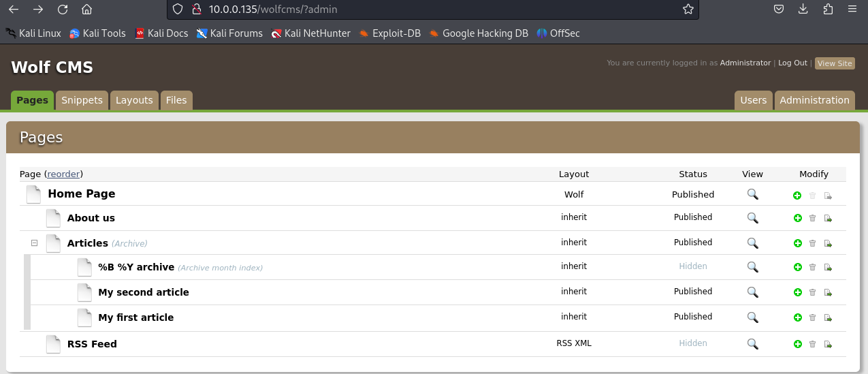
Task: Click the reorder link
Action: pos(64,174)
